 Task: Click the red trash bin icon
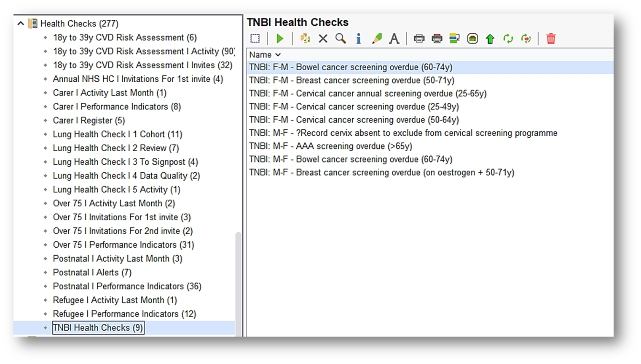[551, 39]
